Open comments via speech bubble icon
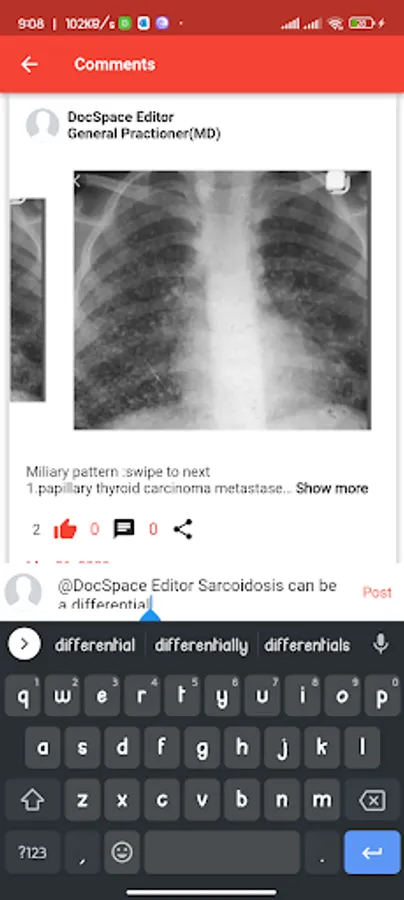Image resolution: width=404 pixels, height=900 pixels. tap(124, 529)
